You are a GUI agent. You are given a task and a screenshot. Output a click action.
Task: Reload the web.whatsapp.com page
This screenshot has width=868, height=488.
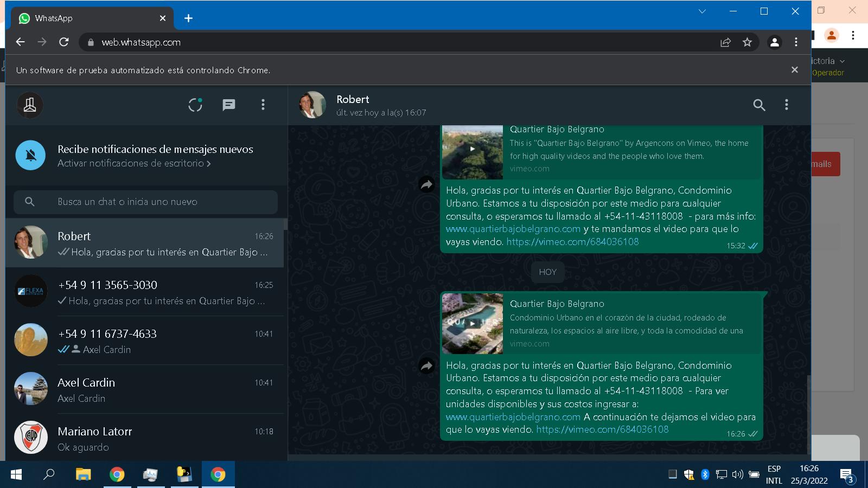[64, 42]
